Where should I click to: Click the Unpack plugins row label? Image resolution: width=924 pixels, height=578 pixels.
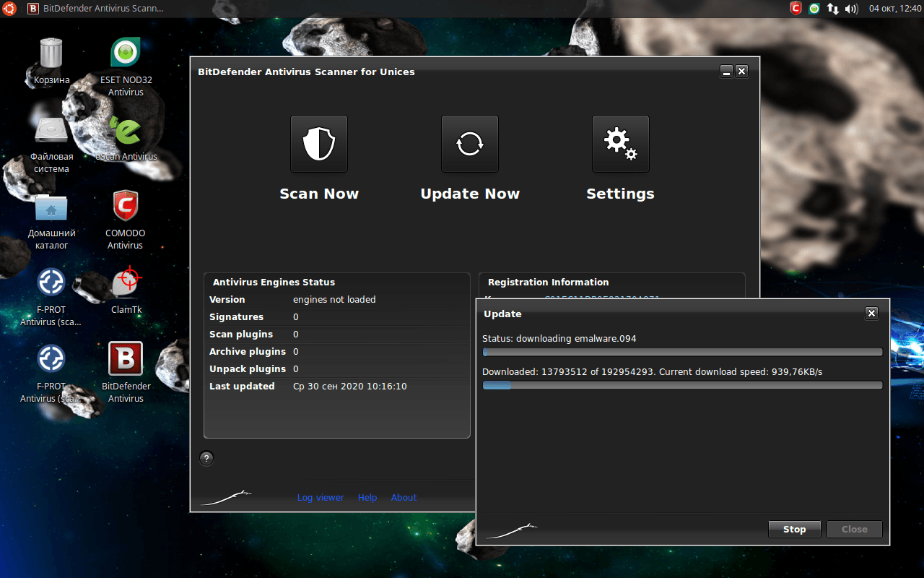coord(246,369)
